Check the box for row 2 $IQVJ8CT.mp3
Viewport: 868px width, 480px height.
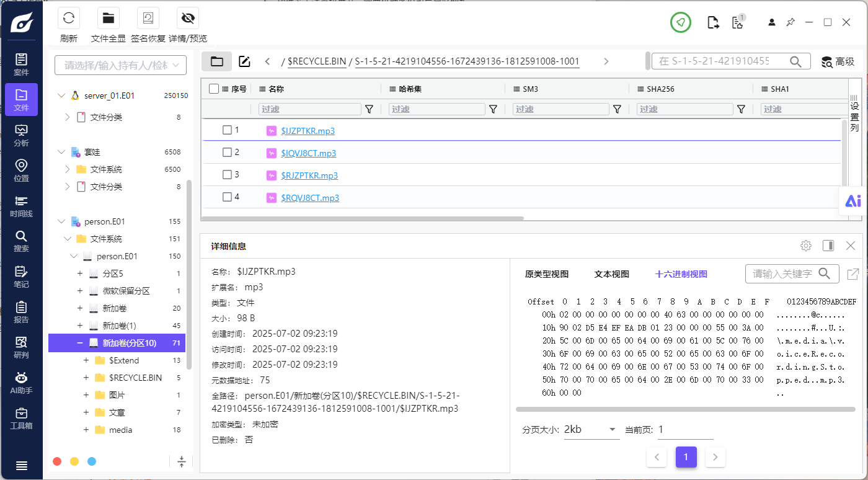pyautogui.click(x=228, y=153)
